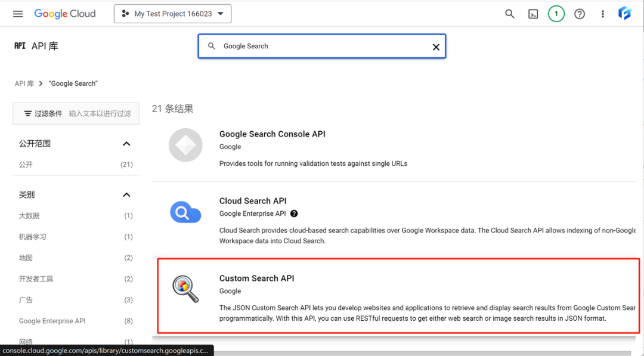The width and height of the screenshot is (644, 356).
Task: Filter by Google Enterprise API category
Action: click(x=76, y=321)
